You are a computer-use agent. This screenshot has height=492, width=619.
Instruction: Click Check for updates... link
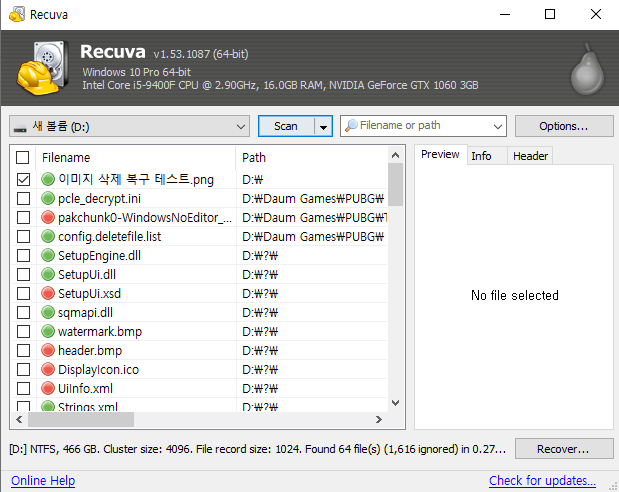pyautogui.click(x=542, y=481)
